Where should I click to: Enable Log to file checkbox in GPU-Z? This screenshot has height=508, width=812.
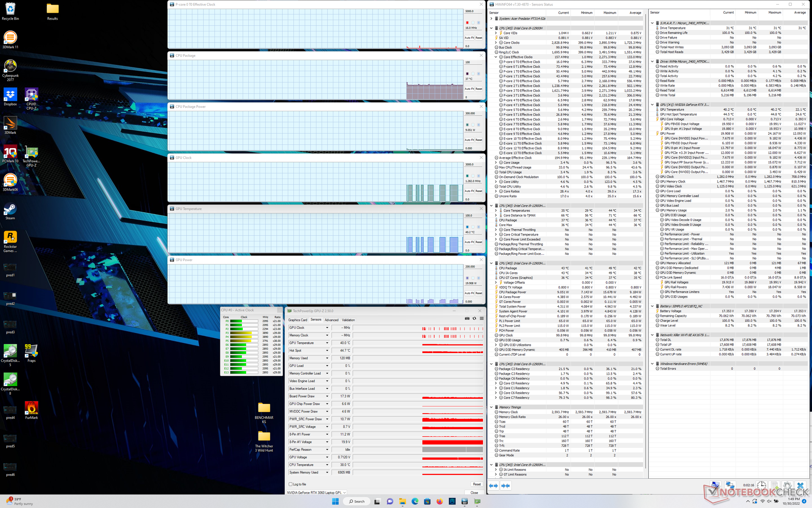click(x=291, y=484)
